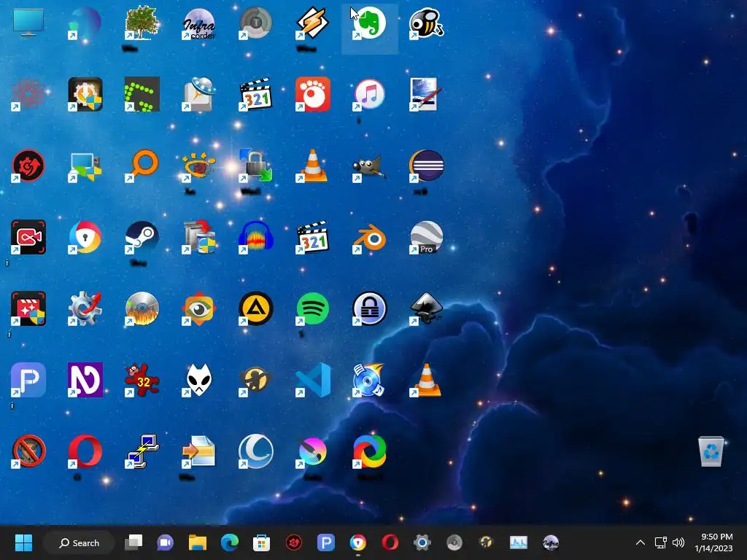Open the Opera desktop shortcut
This screenshot has height=560, width=747.
point(85,451)
